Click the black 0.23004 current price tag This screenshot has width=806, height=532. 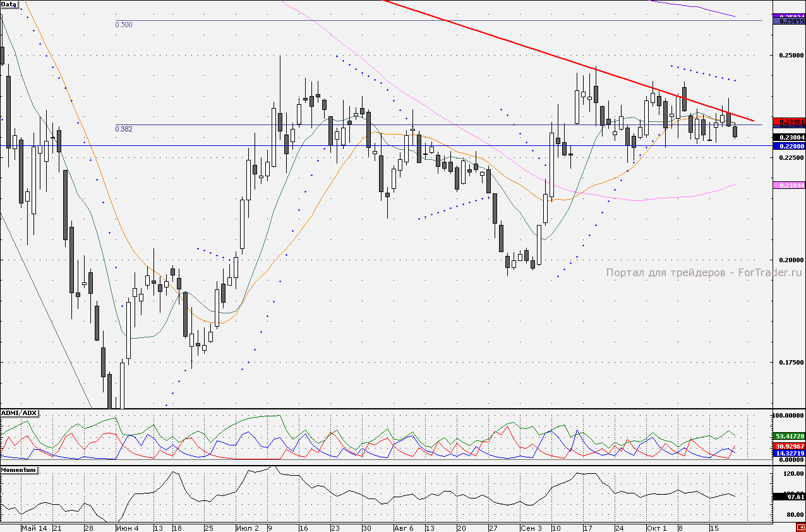pyautogui.click(x=789, y=138)
